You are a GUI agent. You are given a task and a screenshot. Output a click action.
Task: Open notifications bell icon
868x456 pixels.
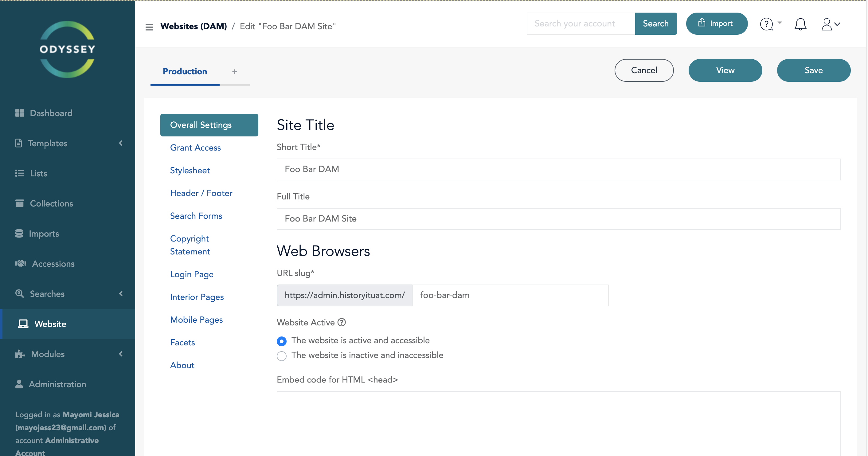click(800, 24)
